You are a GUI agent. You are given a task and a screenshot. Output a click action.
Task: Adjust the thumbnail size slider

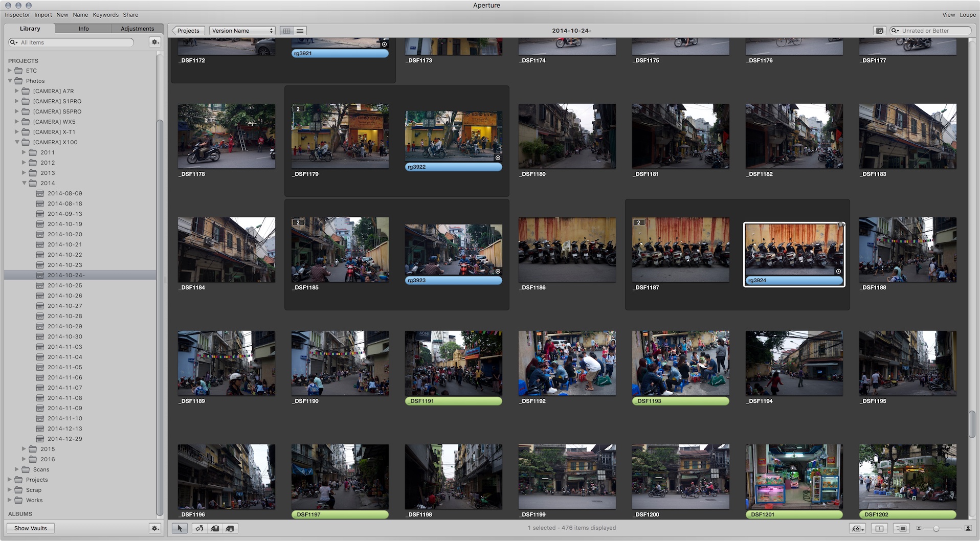(936, 528)
